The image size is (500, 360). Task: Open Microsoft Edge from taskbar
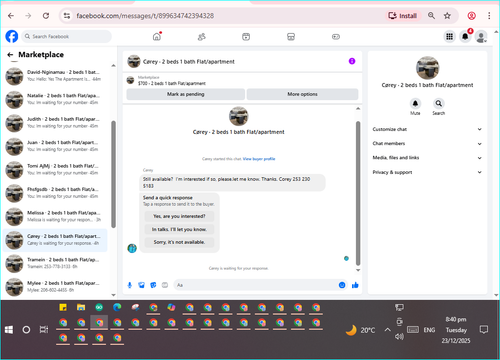pos(117,307)
